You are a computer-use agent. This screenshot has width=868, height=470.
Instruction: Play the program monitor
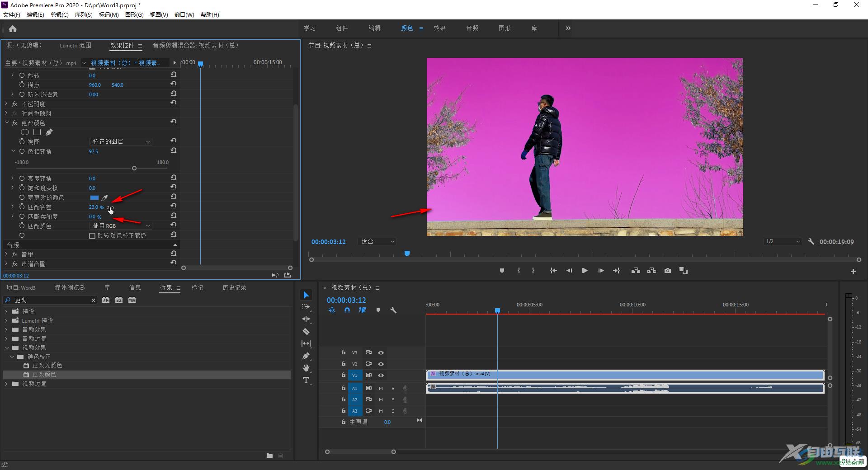[x=585, y=271]
